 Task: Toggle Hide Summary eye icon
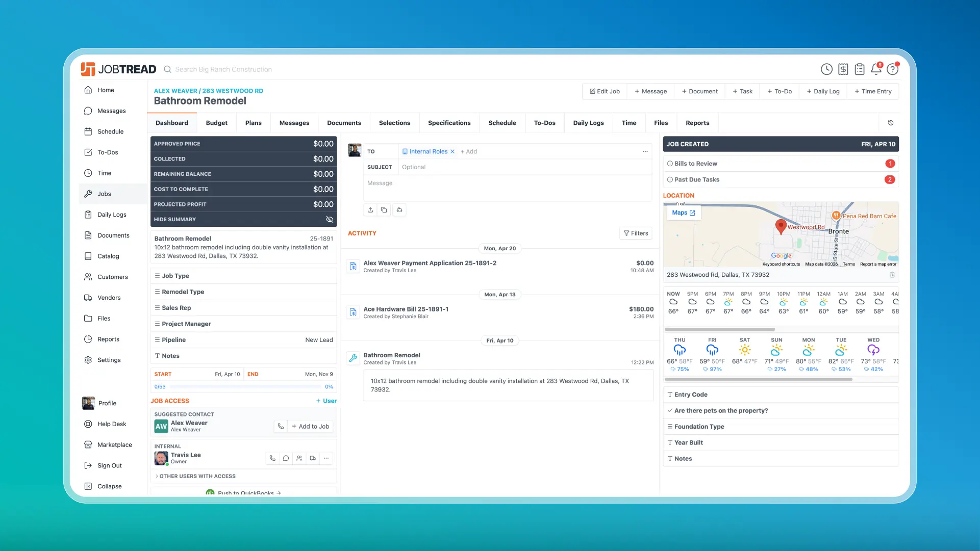coord(330,219)
